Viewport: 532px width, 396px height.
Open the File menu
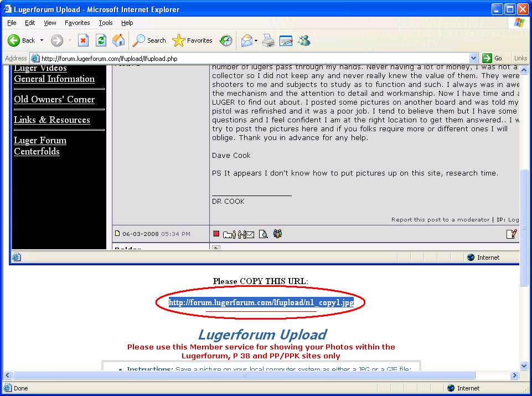(x=12, y=23)
